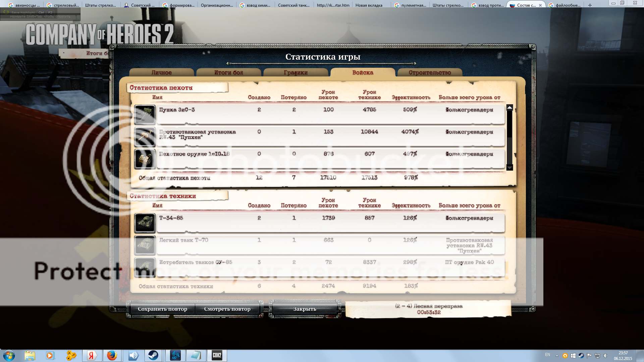The width and height of the screenshot is (644, 362).
Task: Click the Закрыть button
Action: [x=305, y=309]
